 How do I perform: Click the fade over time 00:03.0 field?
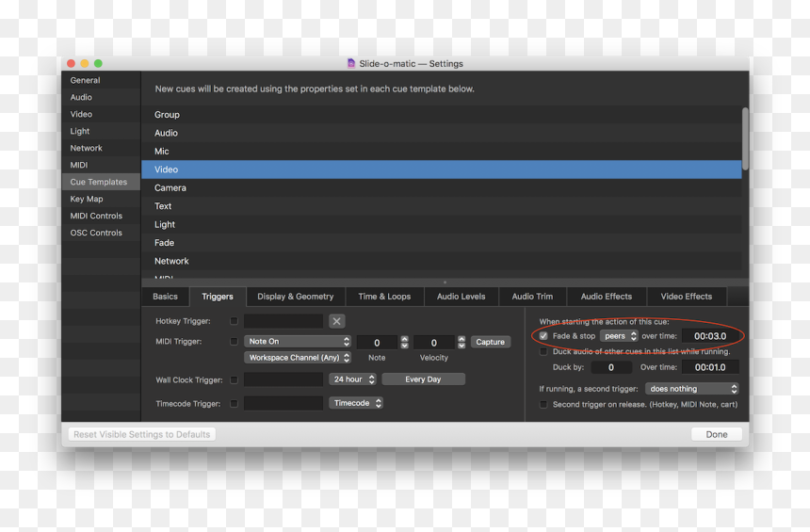pyautogui.click(x=710, y=336)
